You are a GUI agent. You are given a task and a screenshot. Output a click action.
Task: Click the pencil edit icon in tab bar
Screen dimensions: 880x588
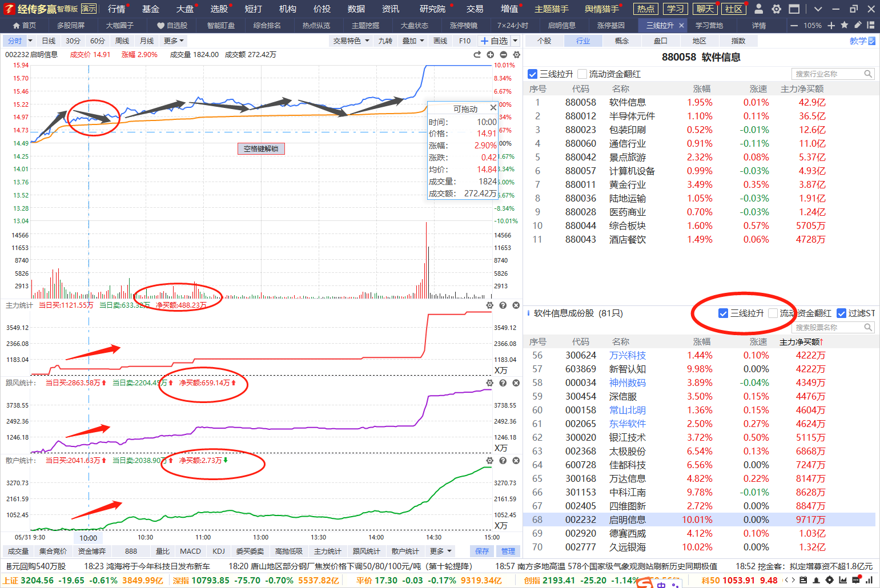point(858,25)
